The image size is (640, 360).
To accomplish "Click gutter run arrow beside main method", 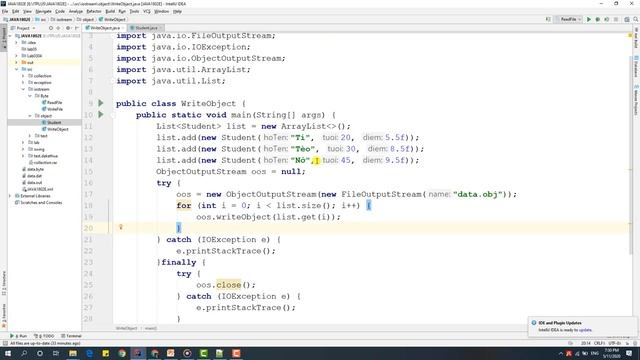I will pyautogui.click(x=101, y=115).
